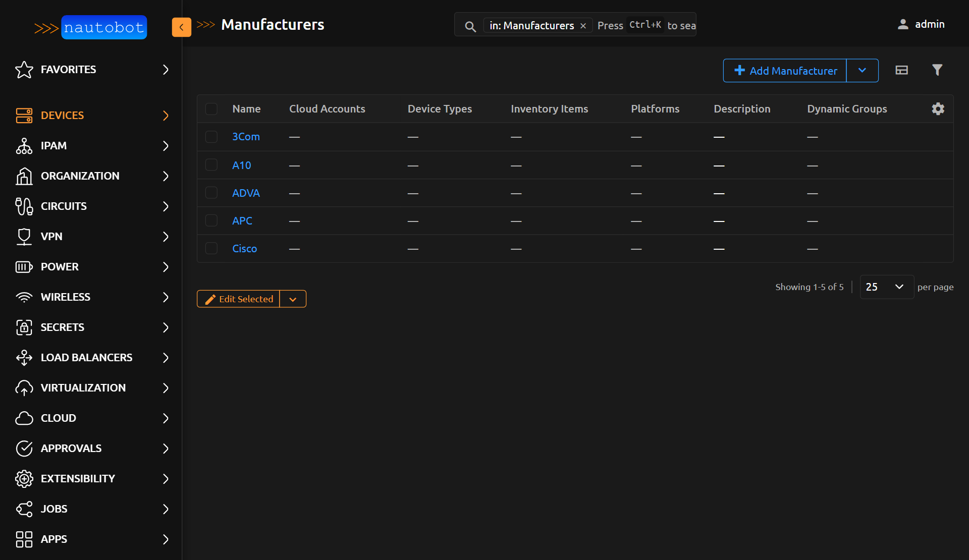Expand the Virtualization sidebar section
The height and width of the screenshot is (560, 969).
24,387
